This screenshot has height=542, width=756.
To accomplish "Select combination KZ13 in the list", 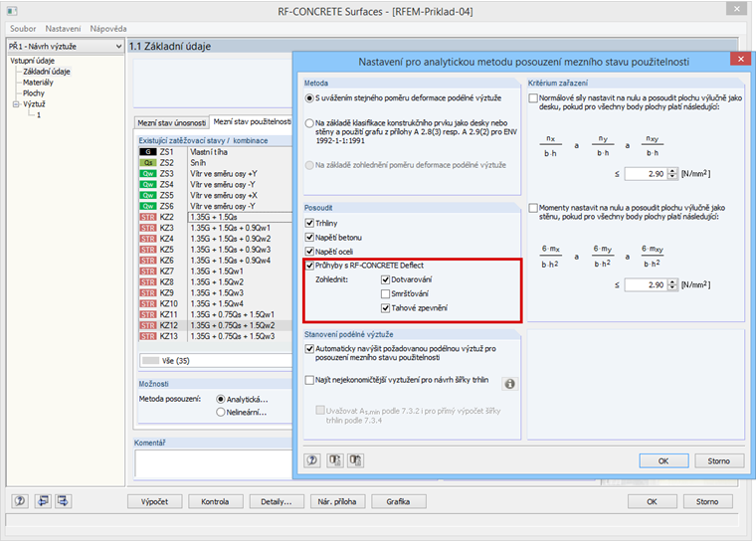I will [216, 336].
